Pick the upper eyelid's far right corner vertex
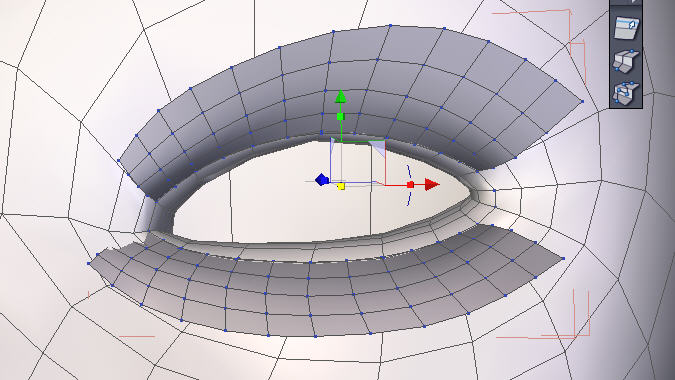Viewport: 675px width, 380px height. [582, 102]
